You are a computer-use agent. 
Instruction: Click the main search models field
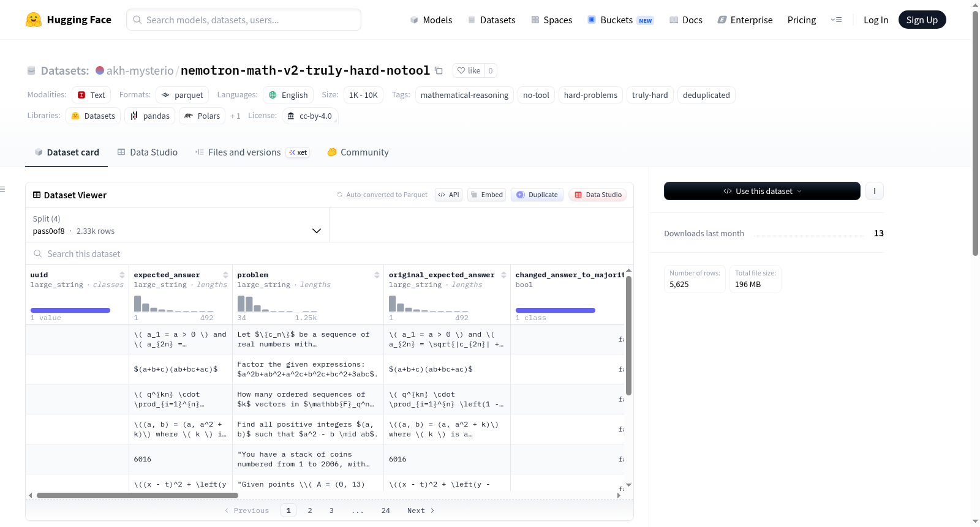tap(244, 20)
